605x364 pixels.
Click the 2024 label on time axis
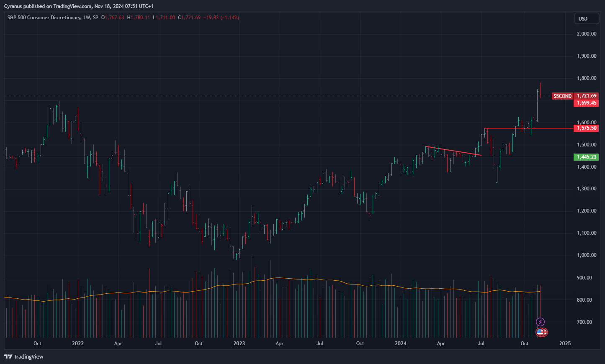coord(401,343)
